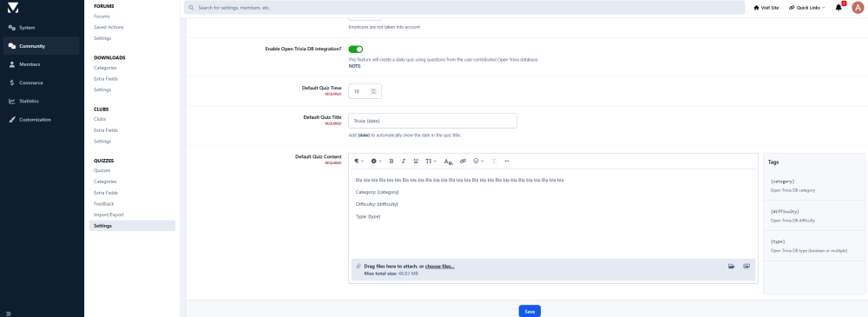
Task: Open the Customization brush icon
Action: 11,120
